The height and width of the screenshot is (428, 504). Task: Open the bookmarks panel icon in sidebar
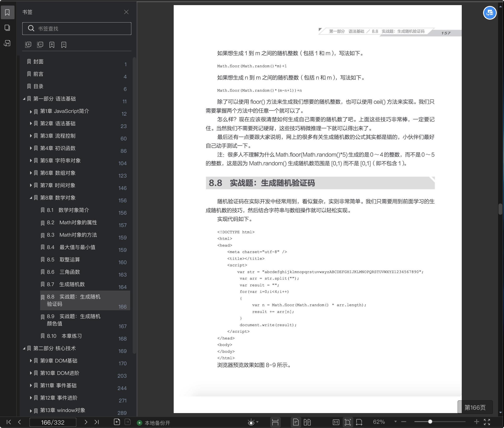(x=7, y=12)
